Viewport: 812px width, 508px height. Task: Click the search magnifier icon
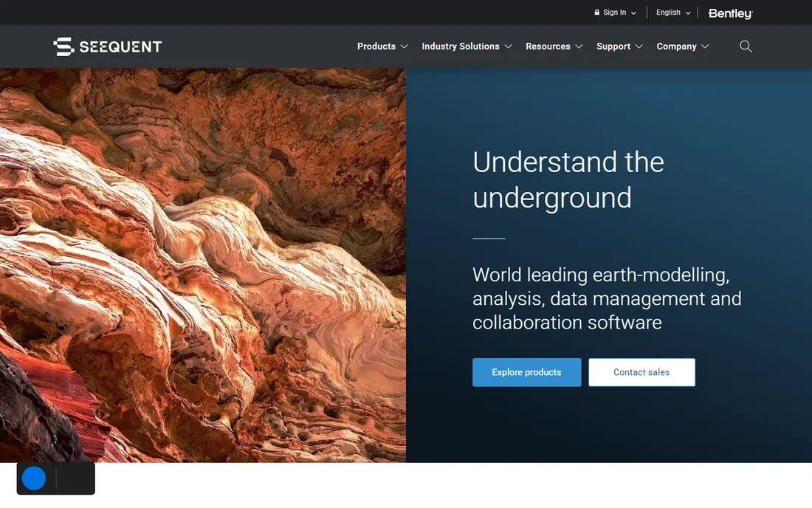(x=746, y=47)
